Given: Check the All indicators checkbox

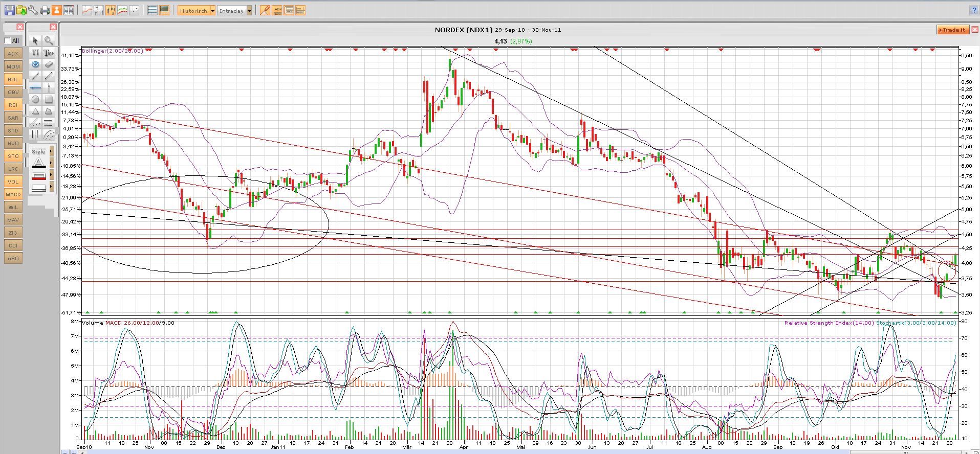Looking at the screenshot, I should pyautogui.click(x=8, y=41).
